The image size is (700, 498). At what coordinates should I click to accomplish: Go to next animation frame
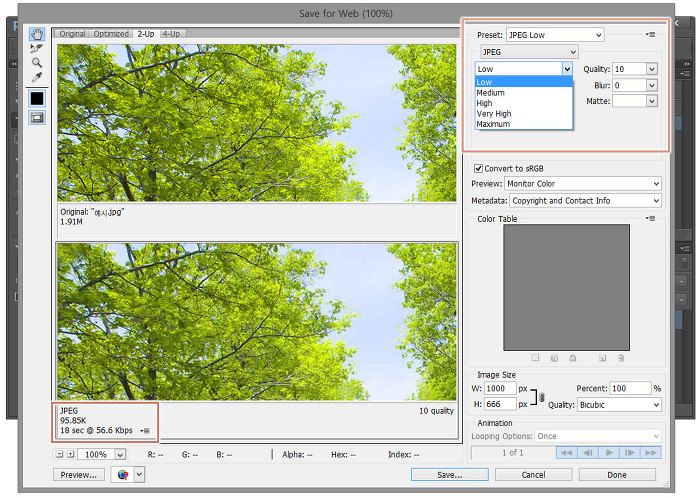[630, 452]
